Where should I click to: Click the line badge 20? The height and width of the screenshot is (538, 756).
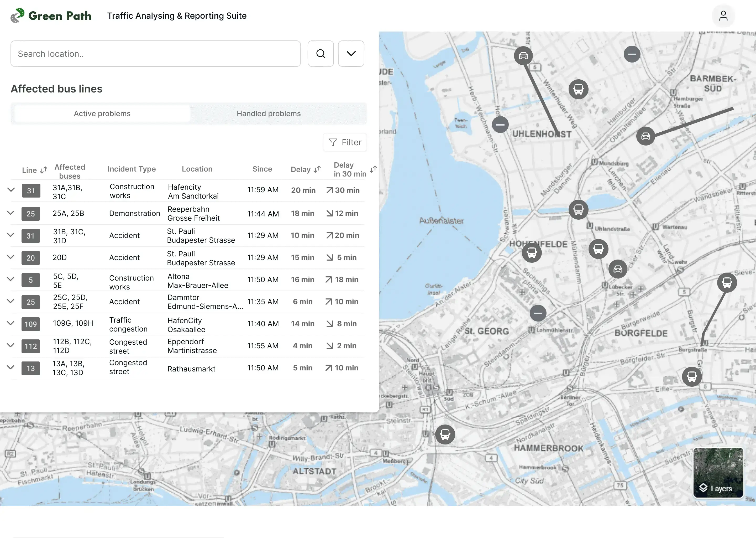[31, 258]
